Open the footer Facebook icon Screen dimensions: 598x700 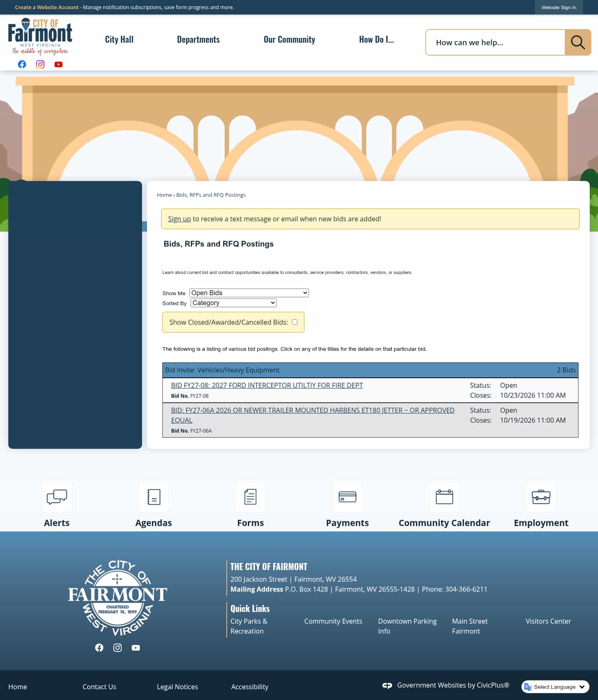tap(99, 648)
